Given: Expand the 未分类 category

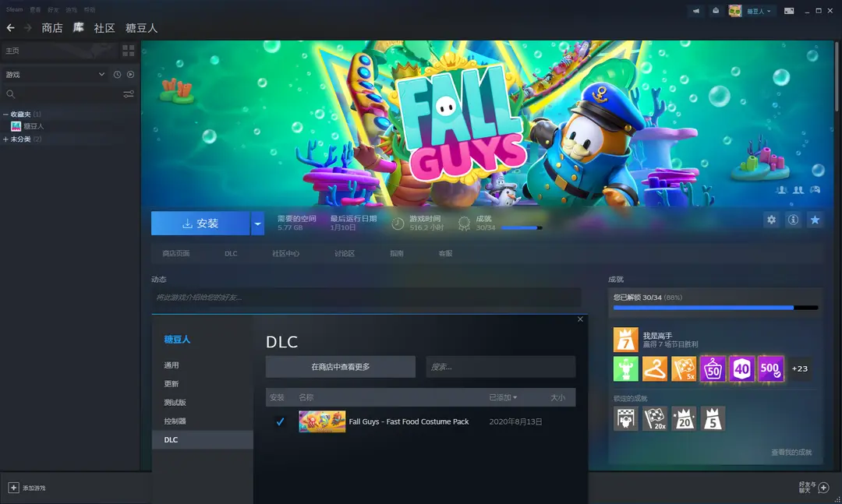Looking at the screenshot, I should [5, 139].
